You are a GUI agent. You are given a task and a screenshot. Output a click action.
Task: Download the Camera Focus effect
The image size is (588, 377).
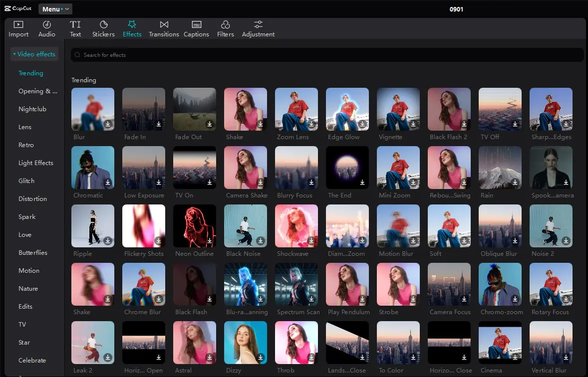464,299
